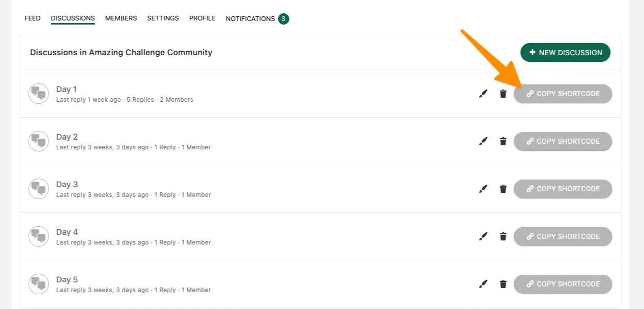This screenshot has width=644, height=309.
Task: Click the Day 5 chat bubbles avatar icon
Action: (38, 284)
